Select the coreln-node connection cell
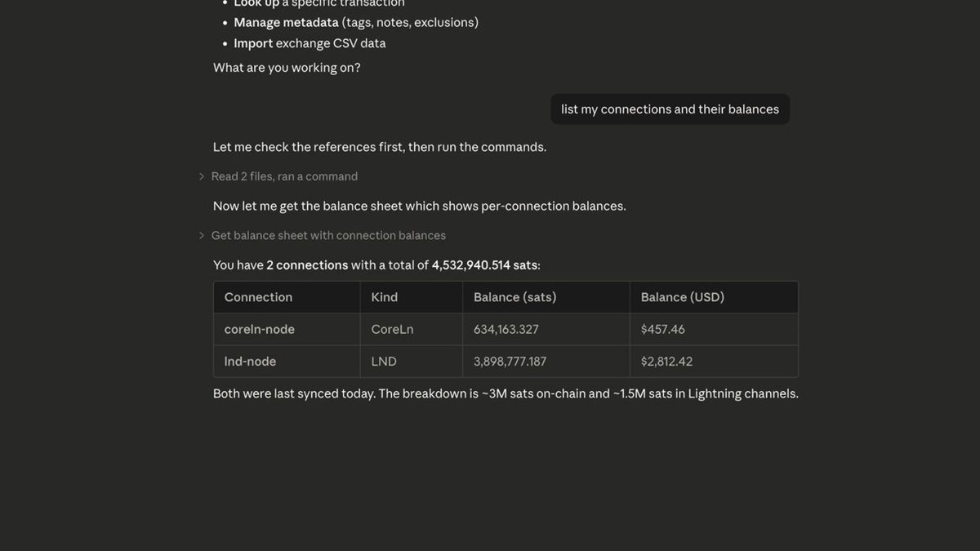Screen dimensions: 980x551 click(x=287, y=329)
